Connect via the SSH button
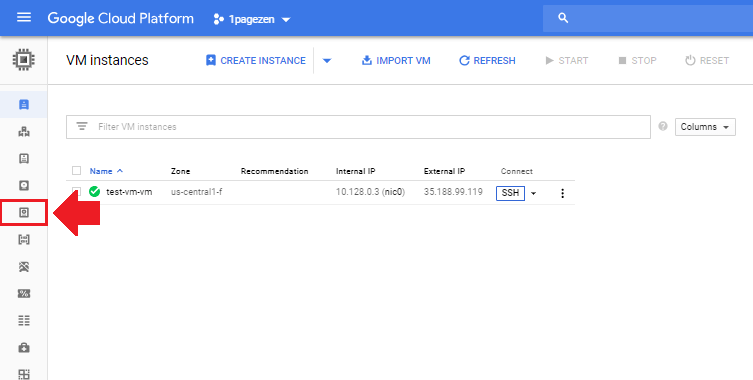 coord(510,193)
